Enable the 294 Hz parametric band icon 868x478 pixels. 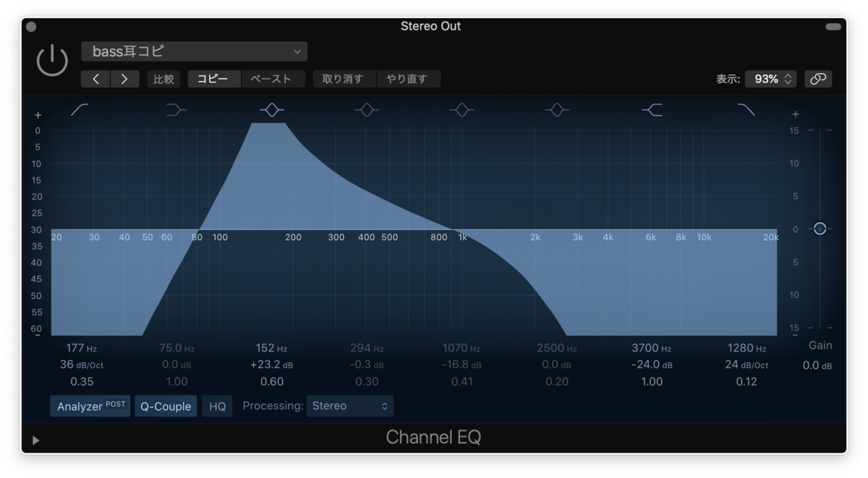(367, 110)
